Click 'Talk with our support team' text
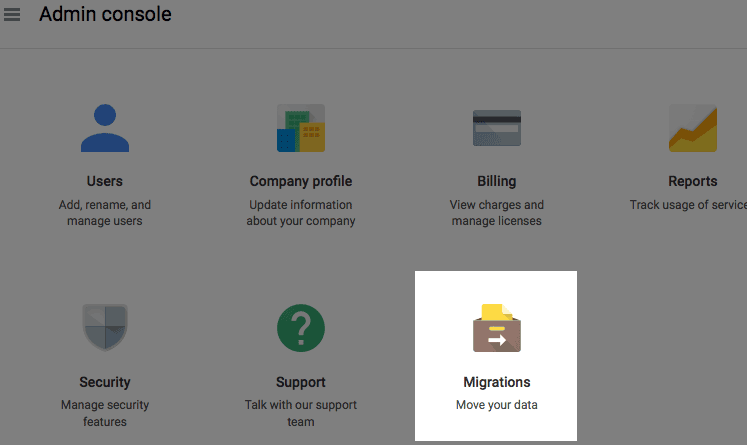The height and width of the screenshot is (445, 747). click(x=301, y=413)
